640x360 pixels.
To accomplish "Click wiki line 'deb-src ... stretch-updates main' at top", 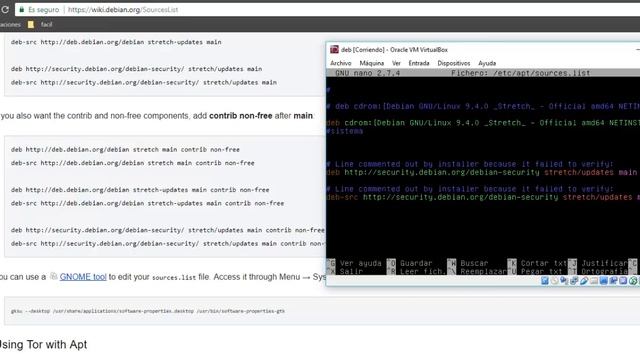I will (116, 42).
